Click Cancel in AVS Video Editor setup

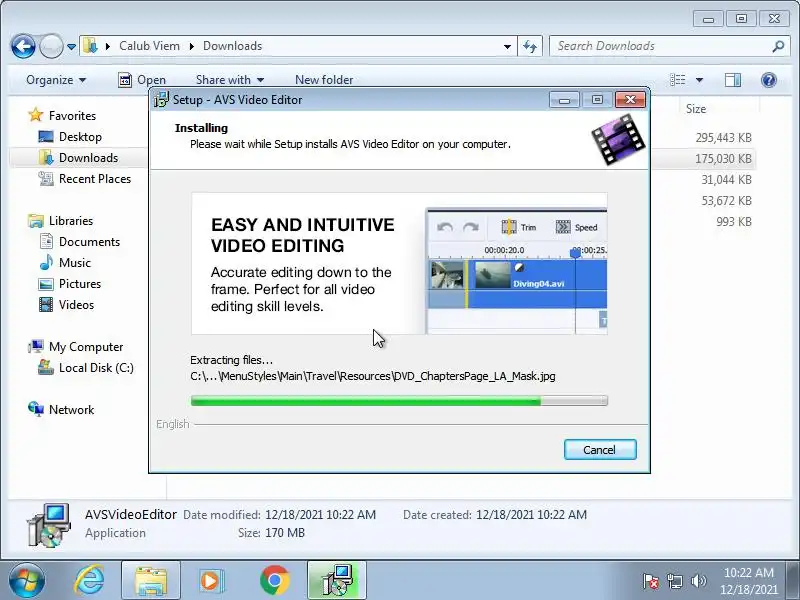click(600, 450)
